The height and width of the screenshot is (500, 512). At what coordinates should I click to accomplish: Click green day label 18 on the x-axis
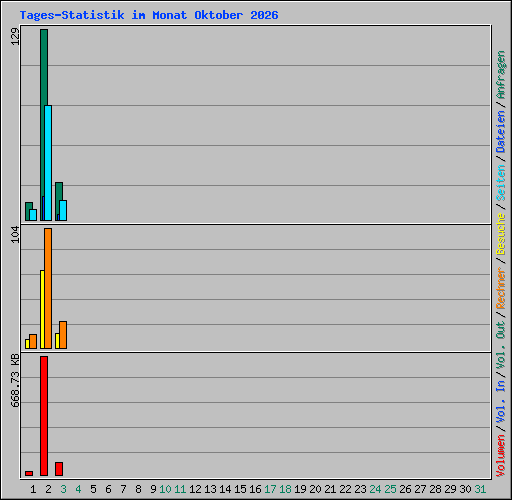[x=285, y=489]
